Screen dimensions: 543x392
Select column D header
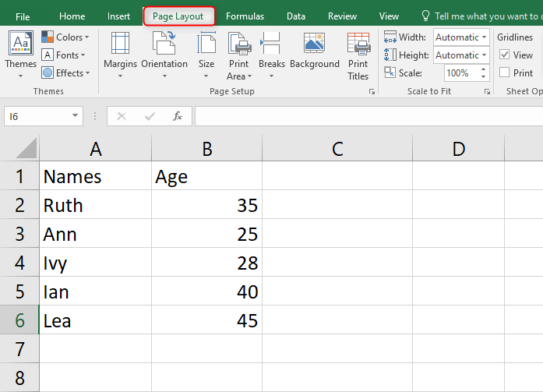(459, 149)
